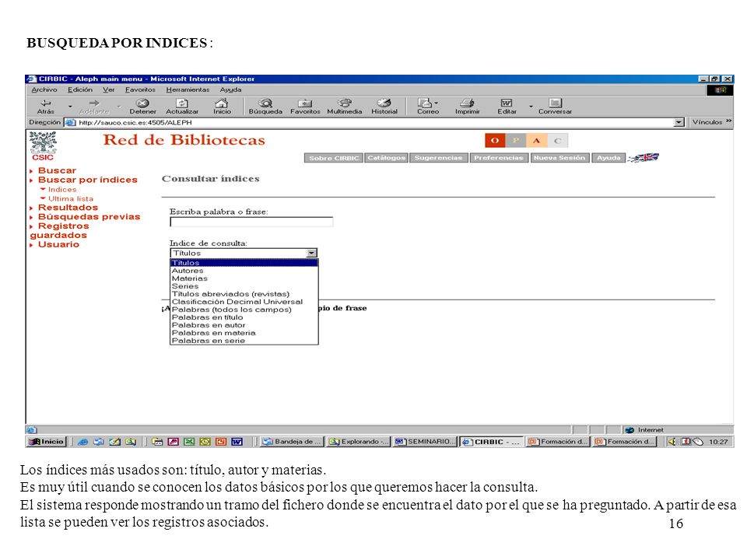This screenshot has width=747, height=560.
Task: Click the Atrás back arrow icon
Action: (46, 103)
